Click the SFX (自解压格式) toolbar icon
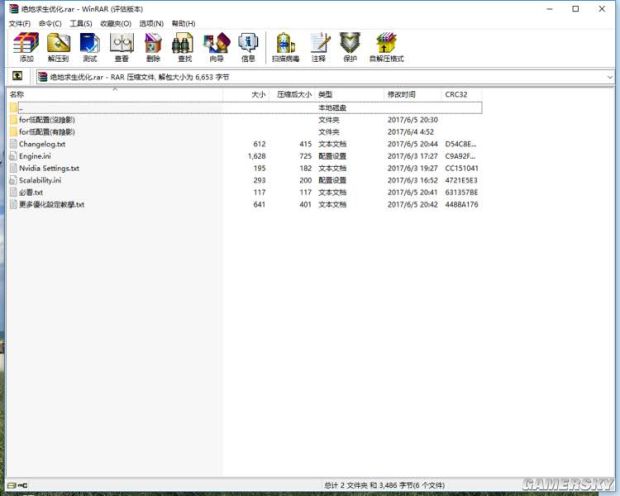 [x=386, y=44]
